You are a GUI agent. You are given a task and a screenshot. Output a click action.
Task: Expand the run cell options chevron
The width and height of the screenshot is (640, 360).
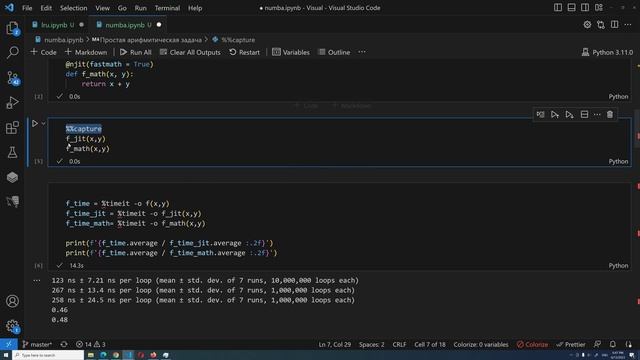43,123
